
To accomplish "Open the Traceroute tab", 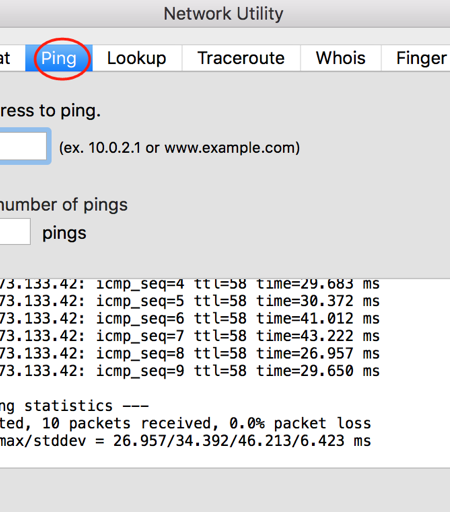I will tap(241, 58).
